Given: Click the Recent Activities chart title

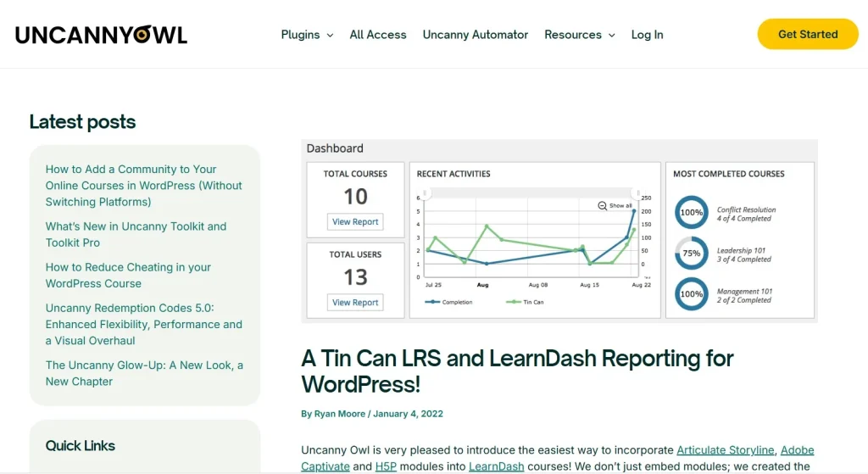Looking at the screenshot, I should (453, 174).
